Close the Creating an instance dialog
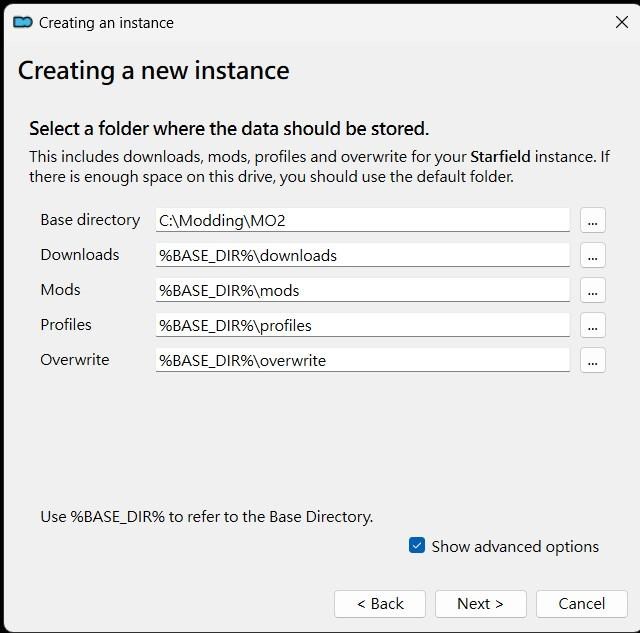Screen dimensions: 640x633 [621, 22]
